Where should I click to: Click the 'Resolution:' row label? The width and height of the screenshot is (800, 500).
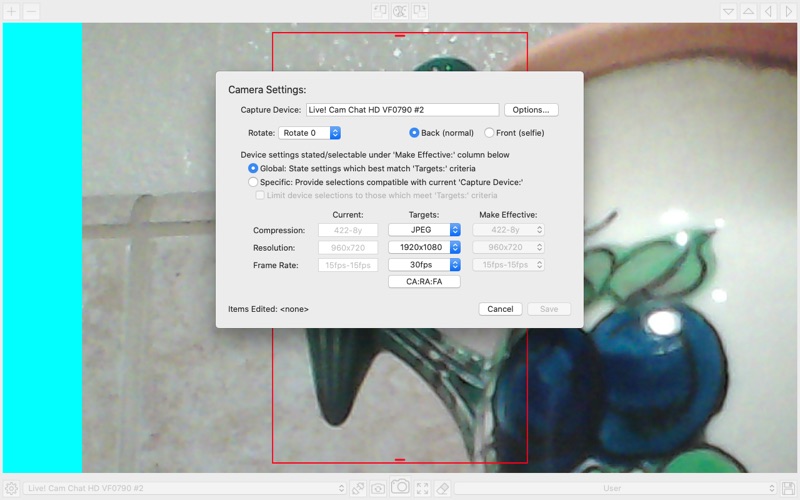274,247
